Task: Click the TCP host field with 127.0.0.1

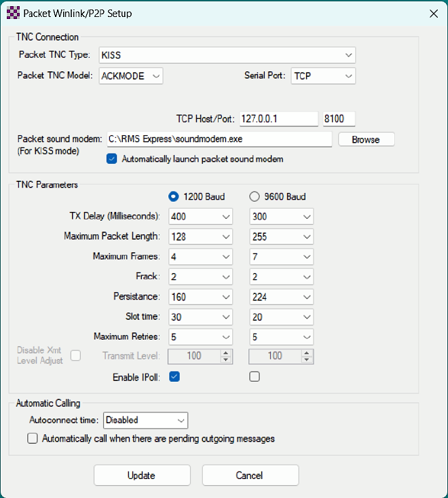Action: coord(279,119)
